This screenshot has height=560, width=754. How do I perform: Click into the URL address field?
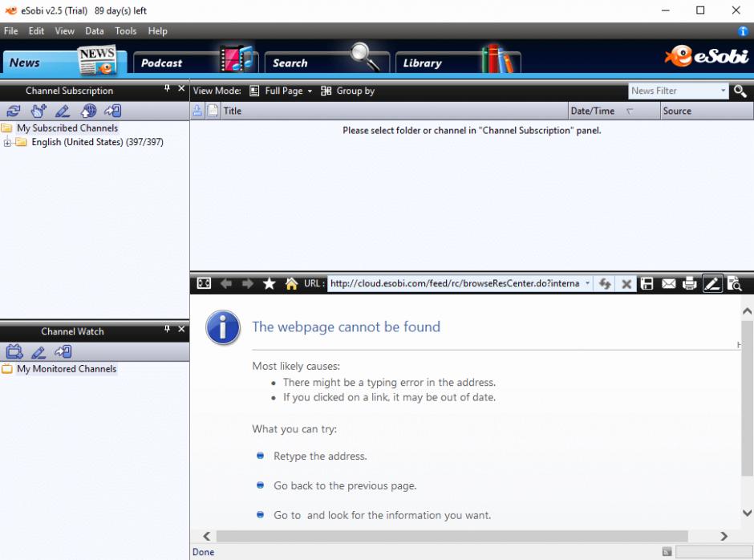tap(455, 283)
